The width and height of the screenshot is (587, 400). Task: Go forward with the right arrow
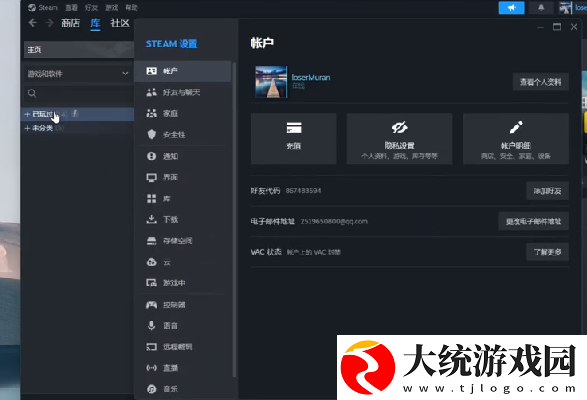(49, 23)
